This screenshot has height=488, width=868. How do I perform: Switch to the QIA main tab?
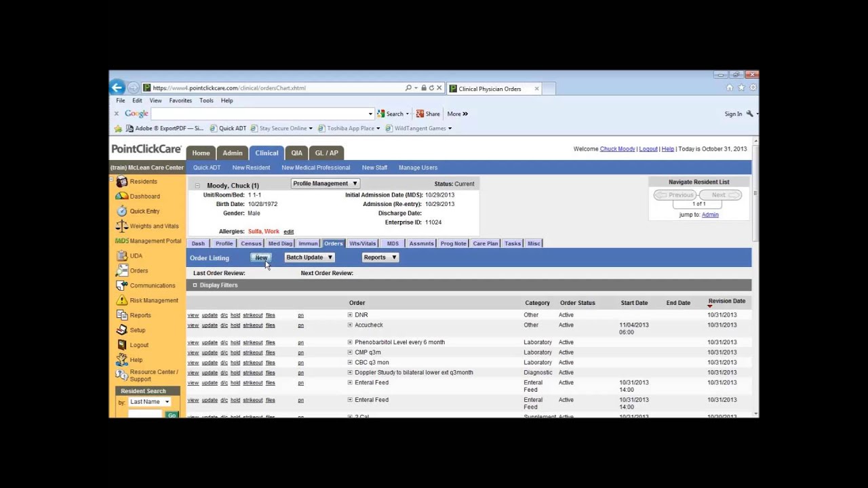point(296,153)
